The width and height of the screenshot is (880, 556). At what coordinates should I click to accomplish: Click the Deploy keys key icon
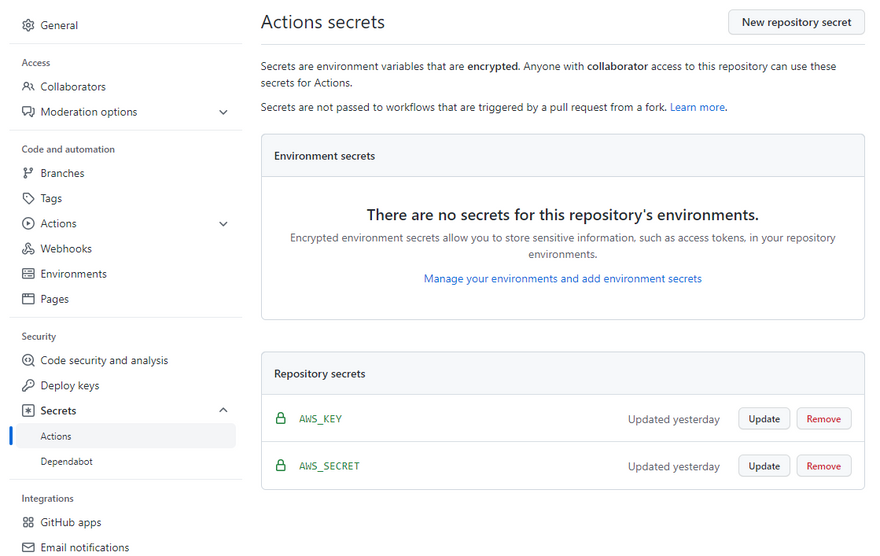pyautogui.click(x=28, y=385)
